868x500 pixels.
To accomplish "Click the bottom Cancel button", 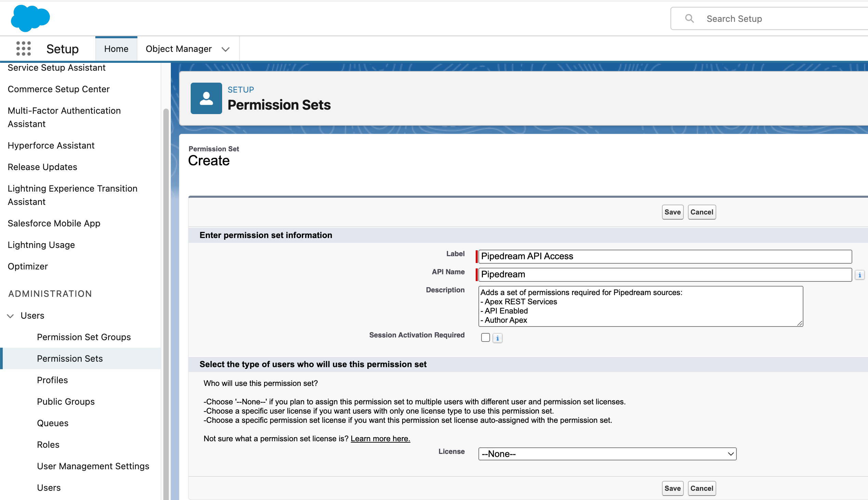I will 701,488.
